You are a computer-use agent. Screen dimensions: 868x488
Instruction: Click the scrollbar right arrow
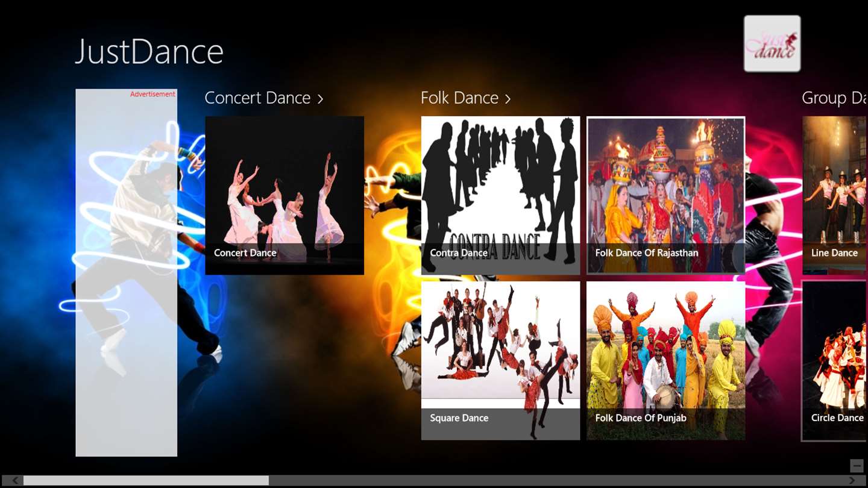852,480
